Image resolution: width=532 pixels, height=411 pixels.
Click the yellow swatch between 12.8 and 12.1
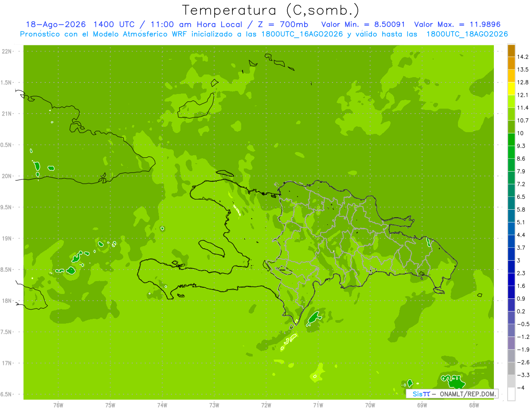click(x=511, y=89)
